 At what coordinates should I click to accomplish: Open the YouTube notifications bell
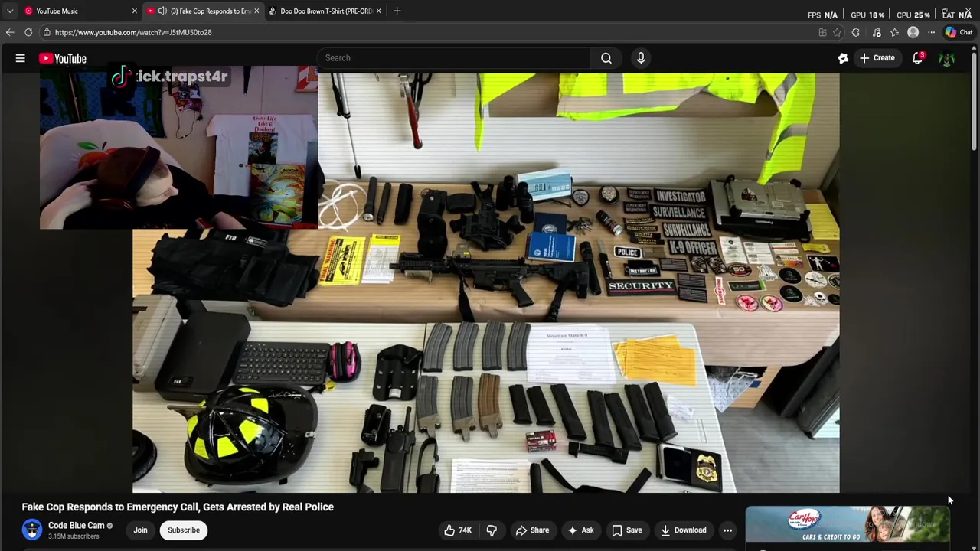(x=917, y=58)
